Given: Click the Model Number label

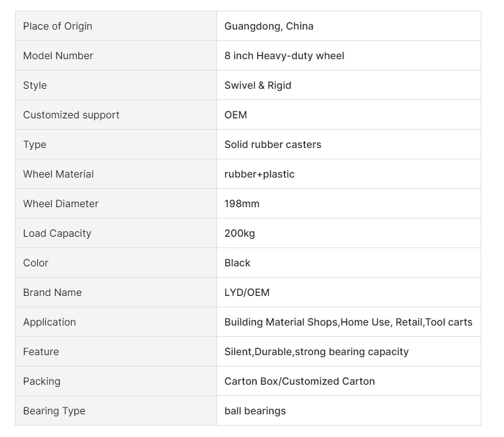Looking at the screenshot, I should [58, 55].
